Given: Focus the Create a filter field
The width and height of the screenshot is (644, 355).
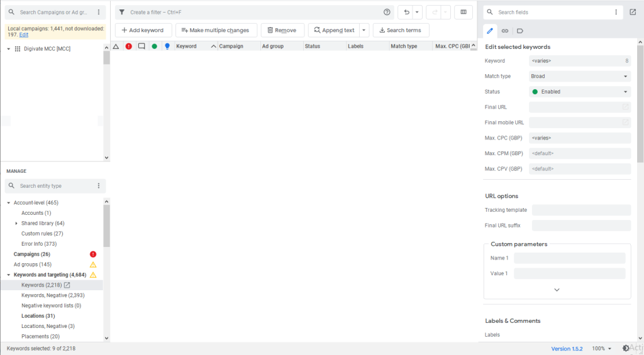Looking at the screenshot, I should point(255,13).
